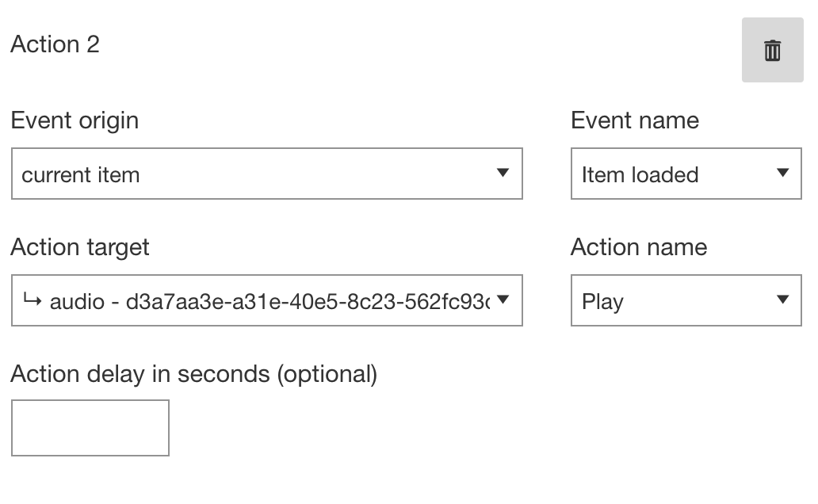Expand the Action target audio dropdown

pyautogui.click(x=267, y=300)
